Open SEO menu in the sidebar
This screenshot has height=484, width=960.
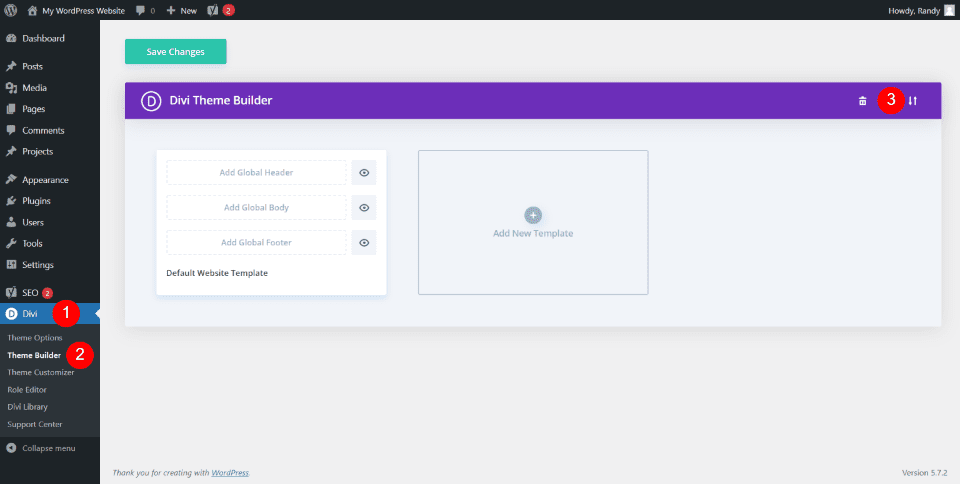pos(30,292)
